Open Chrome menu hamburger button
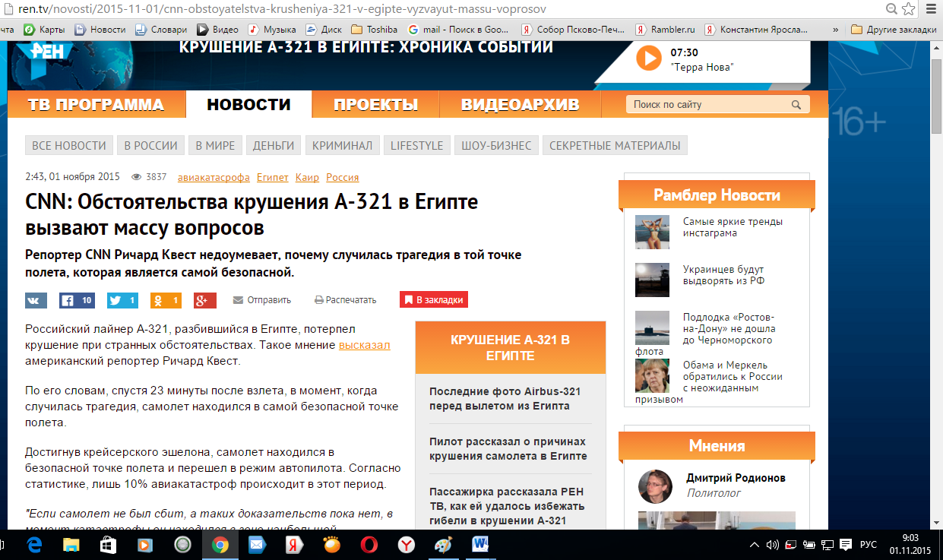This screenshot has width=943, height=560. coord(931,9)
